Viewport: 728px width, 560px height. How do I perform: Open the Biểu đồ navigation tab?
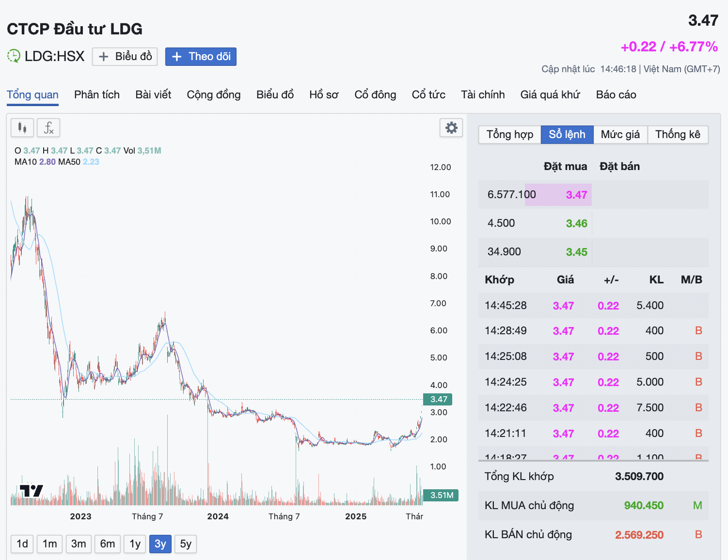pos(275,95)
